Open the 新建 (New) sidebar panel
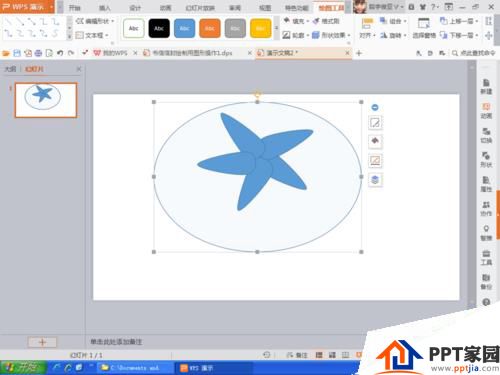This screenshot has width=500, height=375. pyautogui.click(x=486, y=86)
